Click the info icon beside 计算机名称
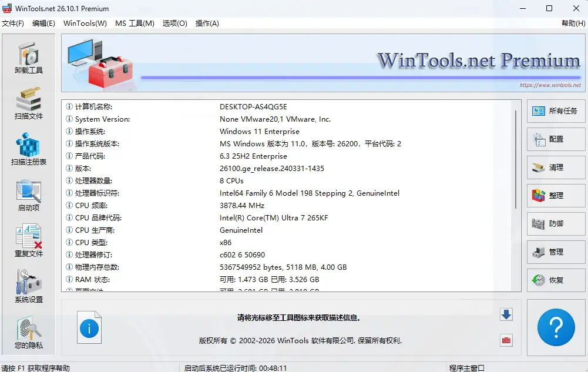 [69, 106]
